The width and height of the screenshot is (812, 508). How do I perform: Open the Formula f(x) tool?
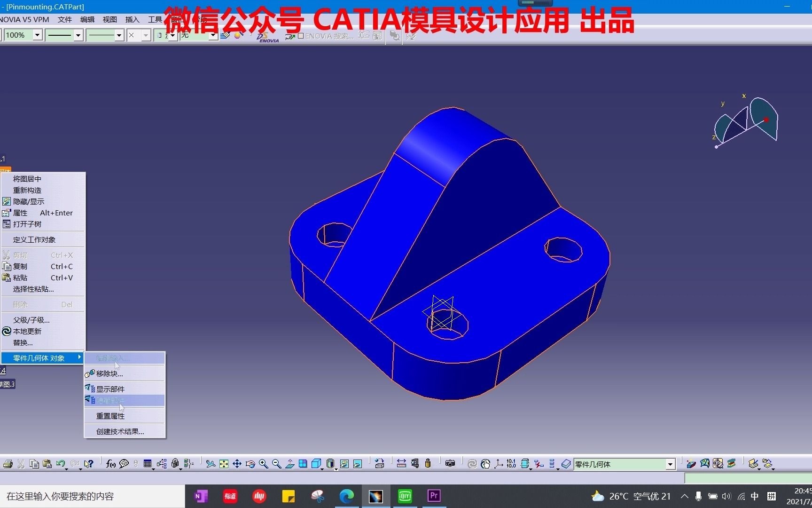pyautogui.click(x=110, y=464)
